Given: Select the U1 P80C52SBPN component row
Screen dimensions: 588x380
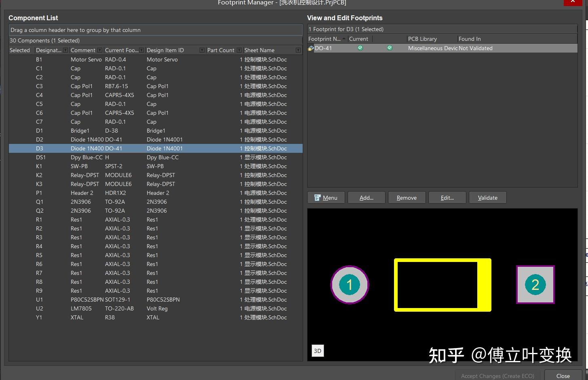Looking at the screenshot, I should pos(156,300).
